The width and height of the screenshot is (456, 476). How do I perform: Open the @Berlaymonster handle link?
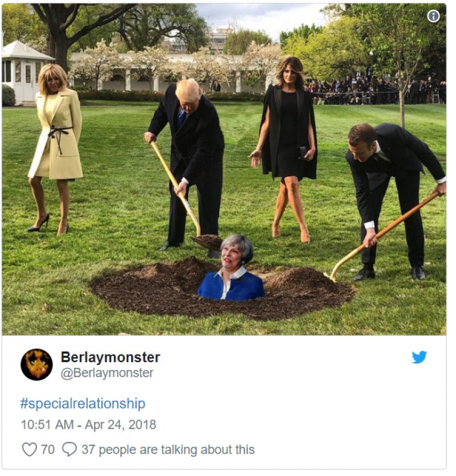coord(107,373)
